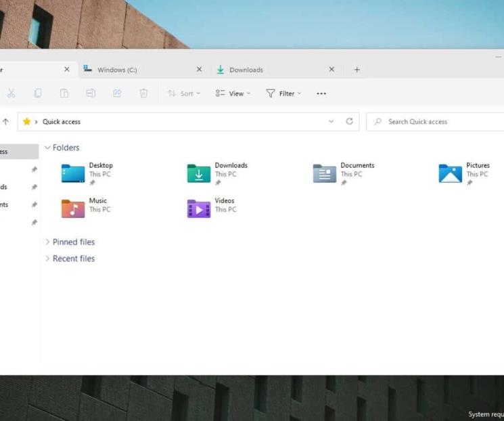
Task: Click the Filter funnel icon
Action: (x=271, y=93)
